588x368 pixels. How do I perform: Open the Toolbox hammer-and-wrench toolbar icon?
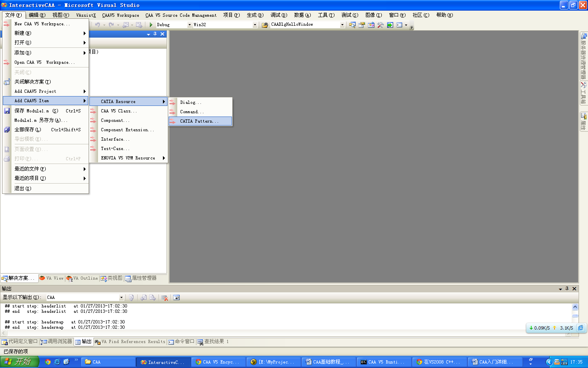coord(381,25)
